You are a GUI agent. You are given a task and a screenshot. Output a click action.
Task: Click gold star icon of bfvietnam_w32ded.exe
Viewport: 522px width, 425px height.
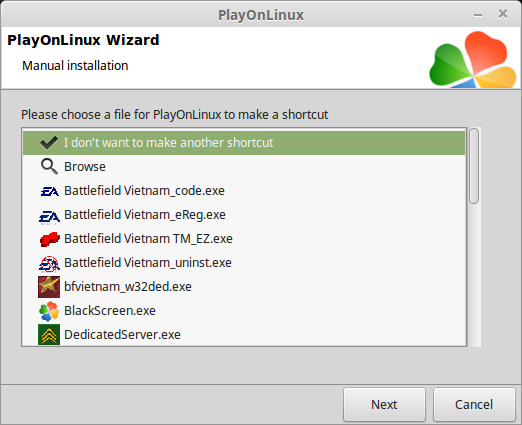point(49,287)
